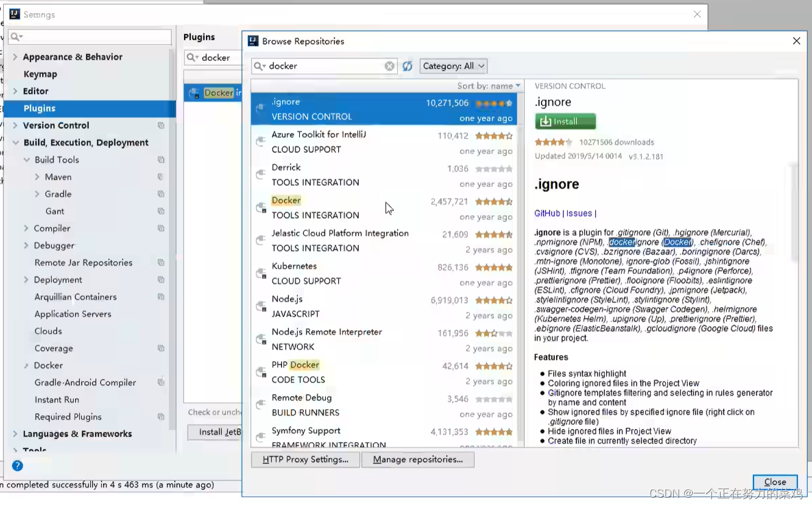Expand the Version Control settings node
Viewport: 812px width, 505px height.
[15, 125]
